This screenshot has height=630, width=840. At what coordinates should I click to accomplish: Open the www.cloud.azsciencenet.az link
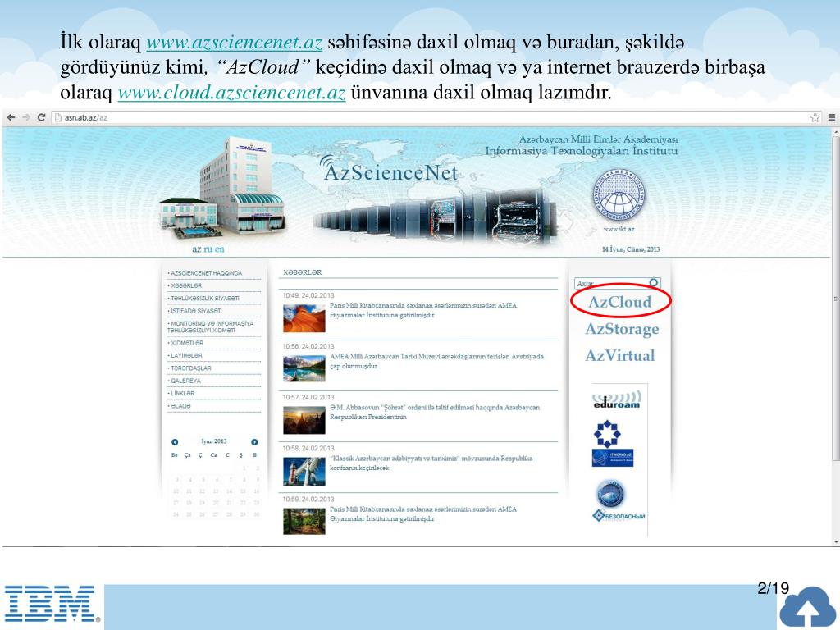click(x=231, y=93)
